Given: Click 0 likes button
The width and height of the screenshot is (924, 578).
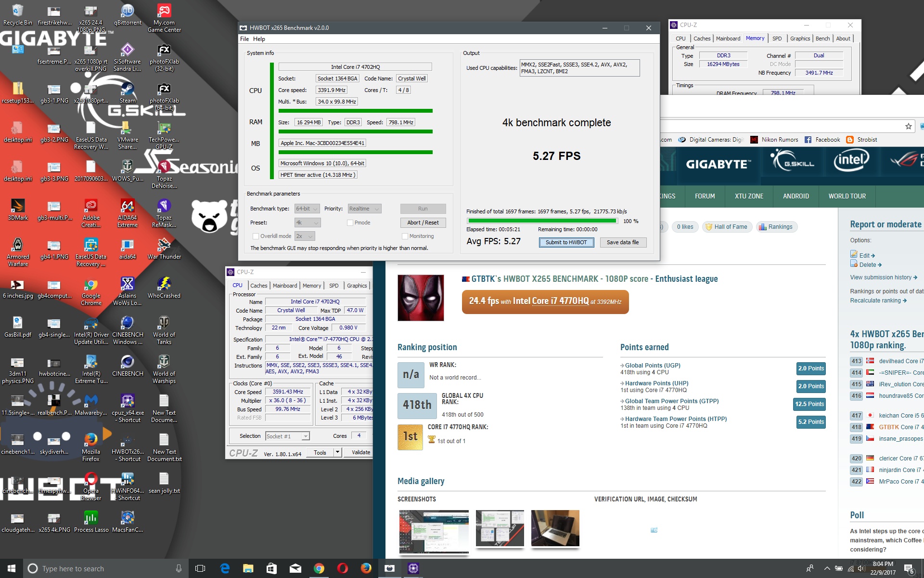Looking at the screenshot, I should coord(685,227).
